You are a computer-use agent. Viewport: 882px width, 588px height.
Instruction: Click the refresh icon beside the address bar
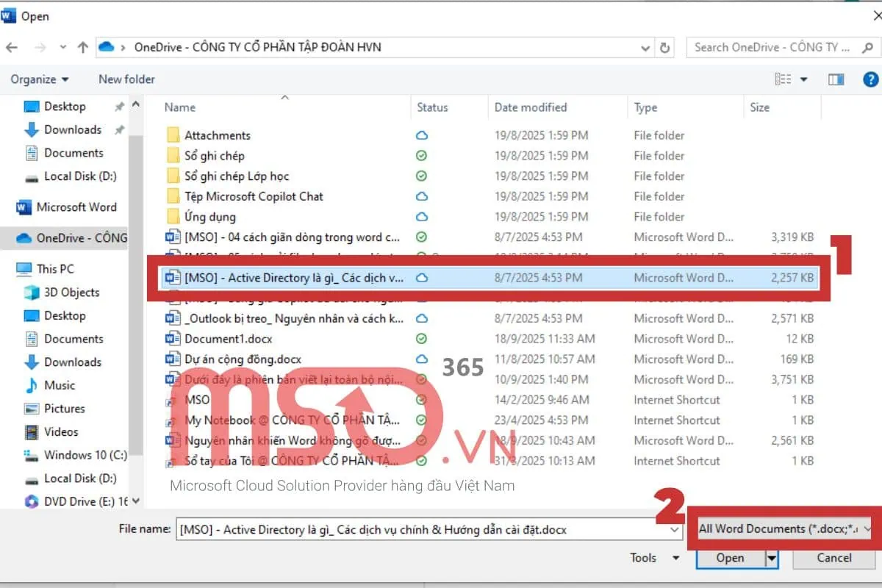click(664, 46)
